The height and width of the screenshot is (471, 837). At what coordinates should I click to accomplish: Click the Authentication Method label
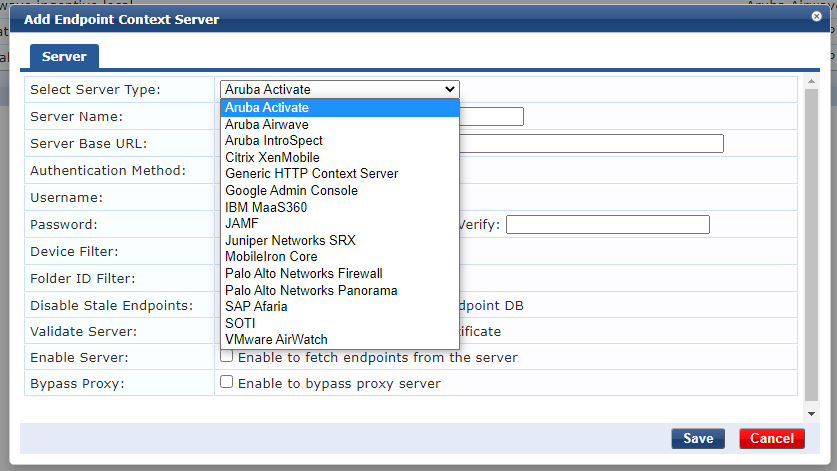108,170
